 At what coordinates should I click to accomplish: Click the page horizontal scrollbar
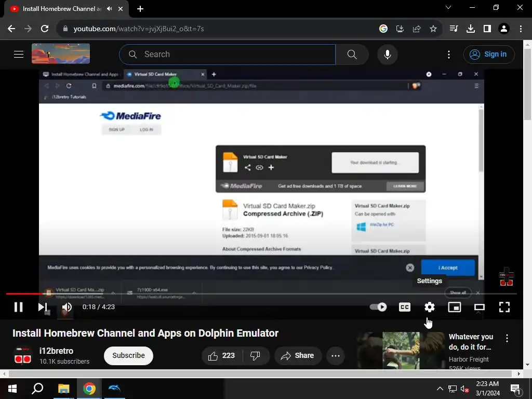[x=260, y=374]
